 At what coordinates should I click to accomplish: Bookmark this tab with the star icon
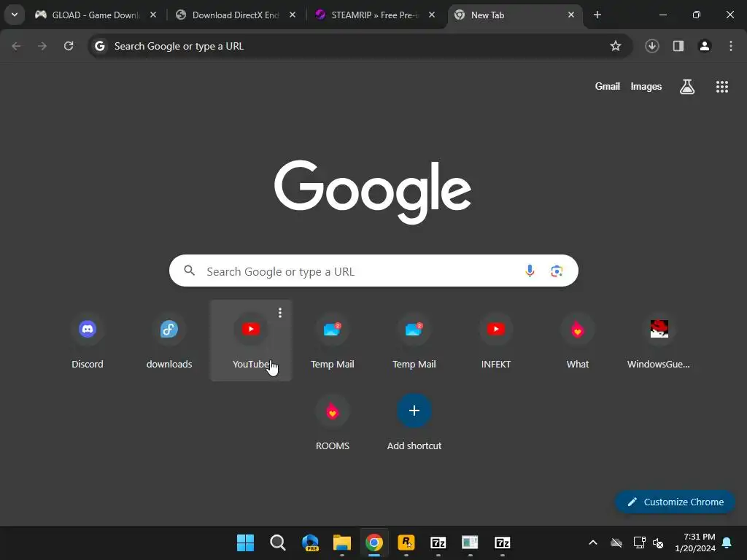pyautogui.click(x=616, y=46)
